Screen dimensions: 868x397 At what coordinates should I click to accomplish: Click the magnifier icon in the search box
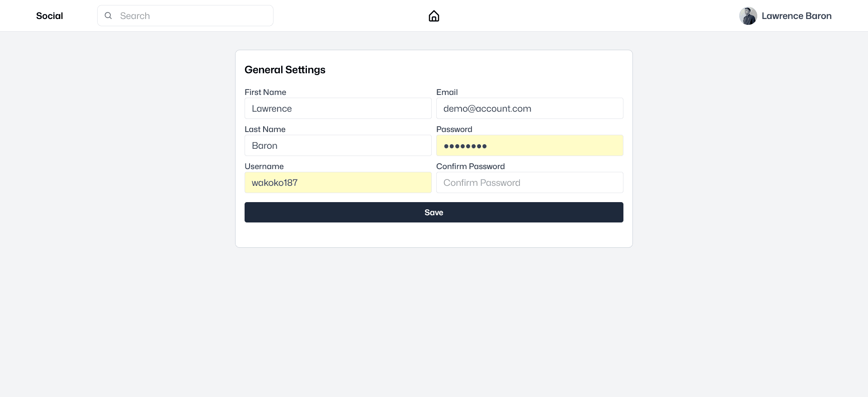108,16
